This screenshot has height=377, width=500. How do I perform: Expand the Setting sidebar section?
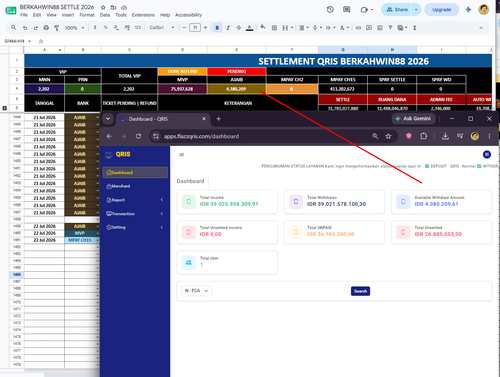pos(135,227)
